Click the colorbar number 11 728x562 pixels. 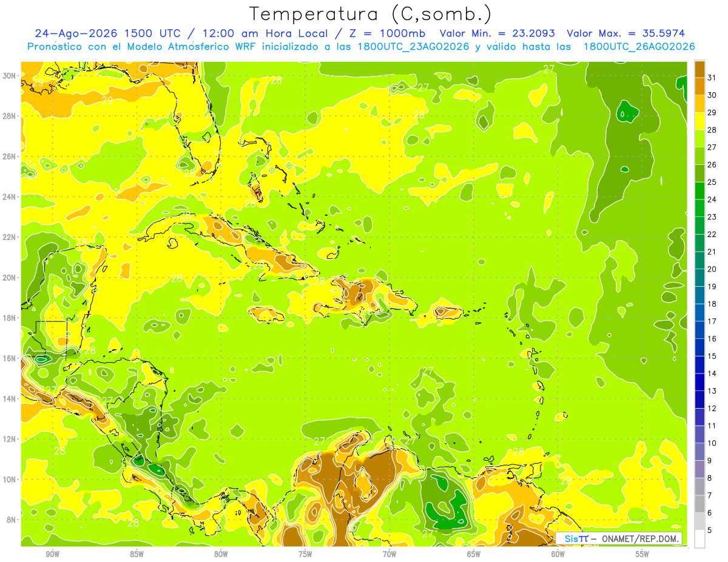712,426
